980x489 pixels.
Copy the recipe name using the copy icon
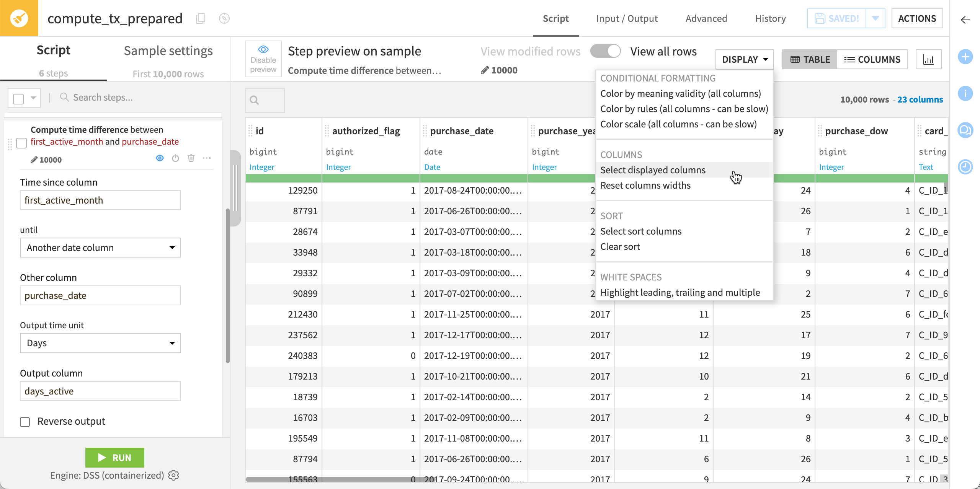coord(200,18)
